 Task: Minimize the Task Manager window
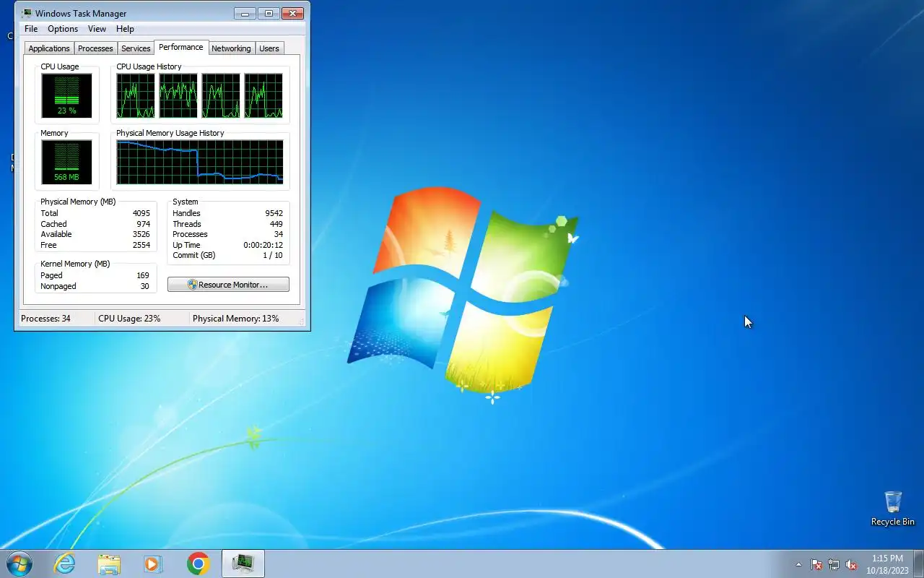pyautogui.click(x=245, y=13)
